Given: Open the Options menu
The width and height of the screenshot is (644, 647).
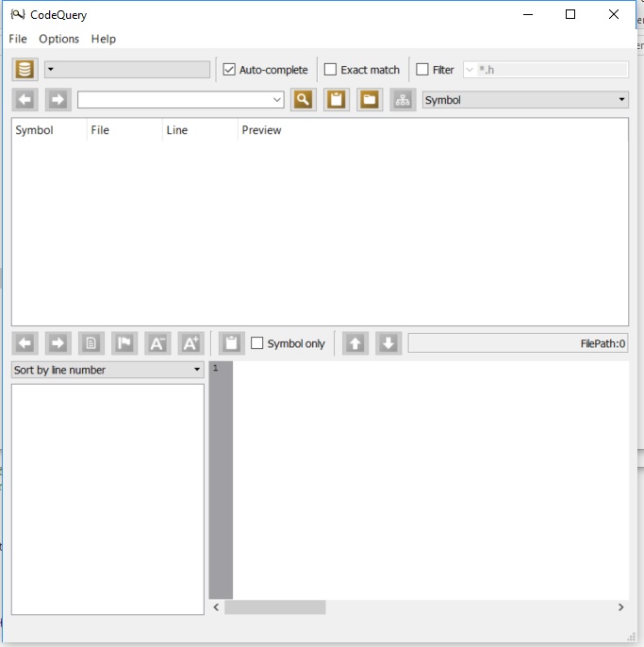Looking at the screenshot, I should (58, 39).
